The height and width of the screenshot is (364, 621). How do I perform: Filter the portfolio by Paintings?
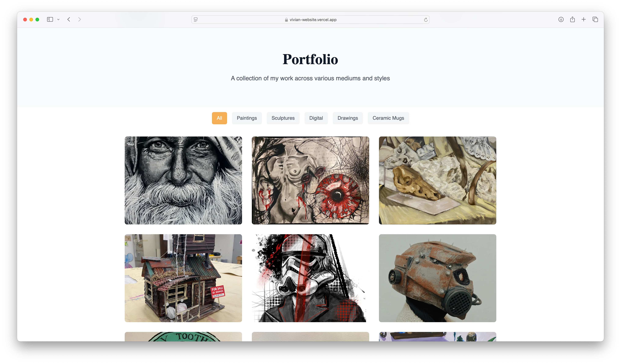click(247, 118)
